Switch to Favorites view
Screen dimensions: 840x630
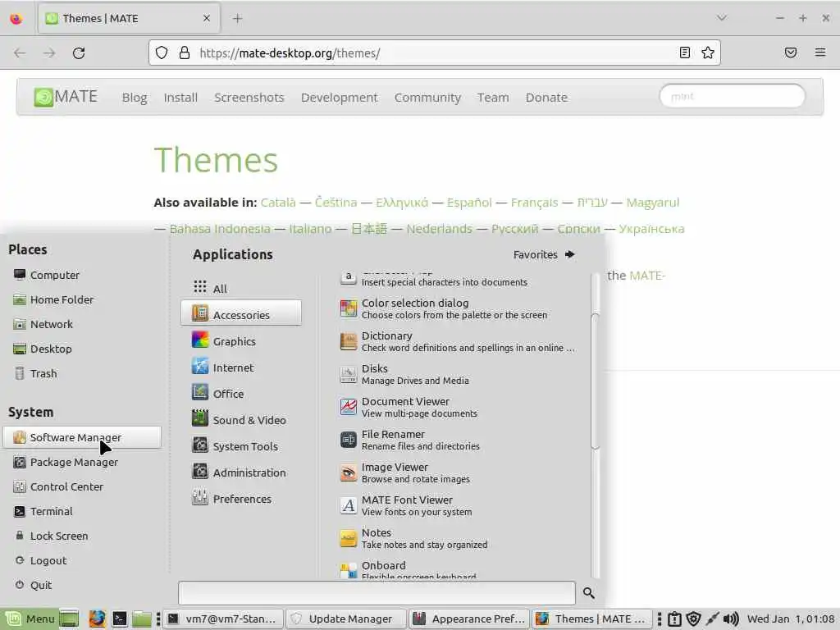(544, 254)
